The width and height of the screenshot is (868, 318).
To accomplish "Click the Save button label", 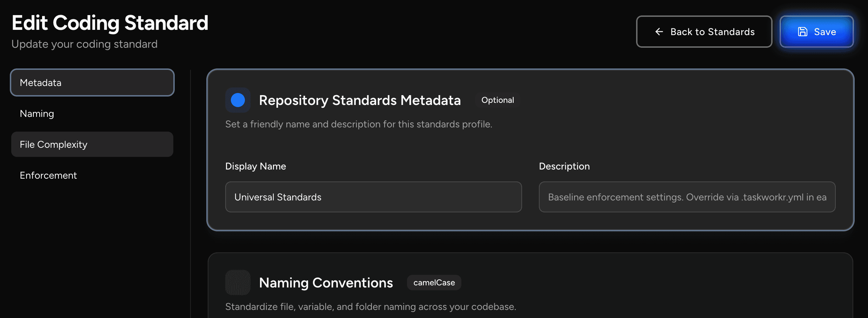I will point(825,32).
